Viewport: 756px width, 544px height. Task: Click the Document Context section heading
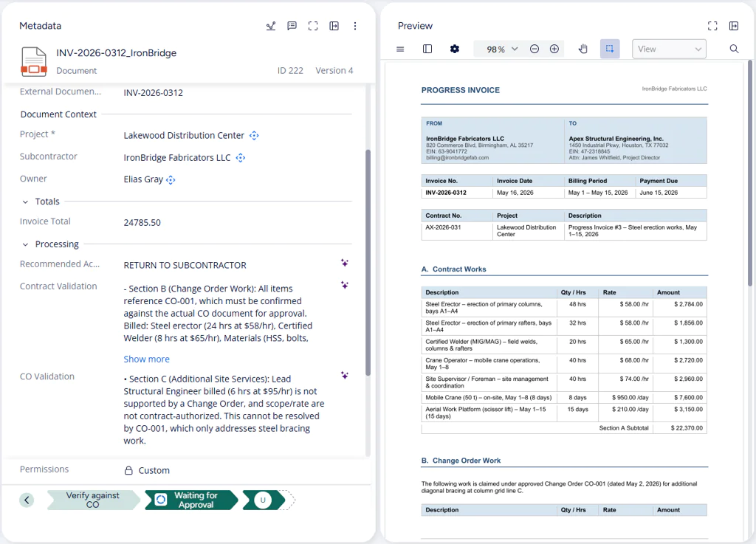coord(58,114)
